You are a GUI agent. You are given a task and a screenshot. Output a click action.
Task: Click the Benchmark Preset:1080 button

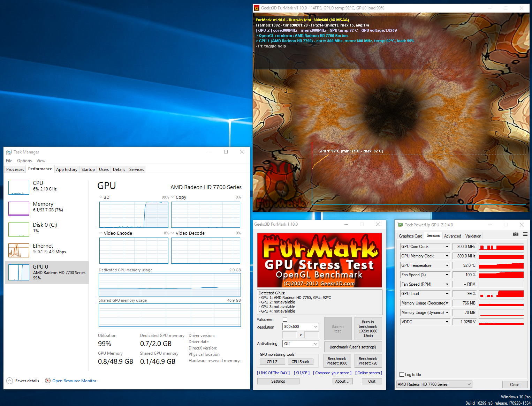coord(337,361)
